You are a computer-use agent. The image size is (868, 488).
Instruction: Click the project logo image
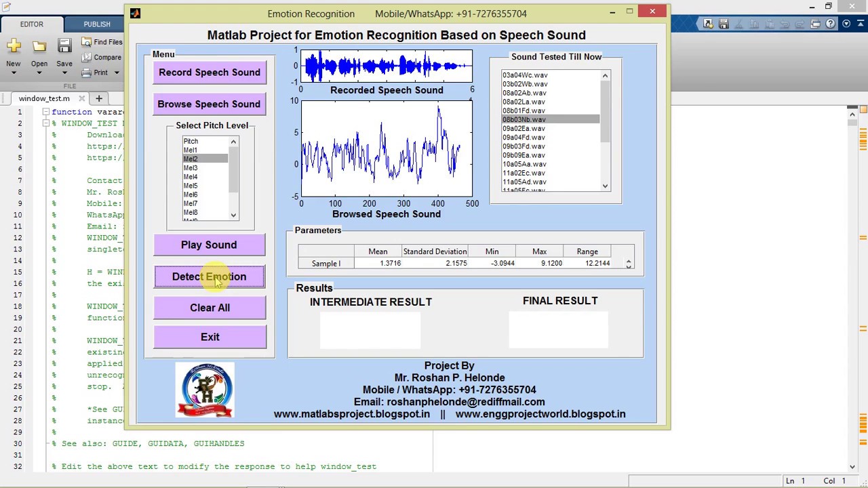205,390
